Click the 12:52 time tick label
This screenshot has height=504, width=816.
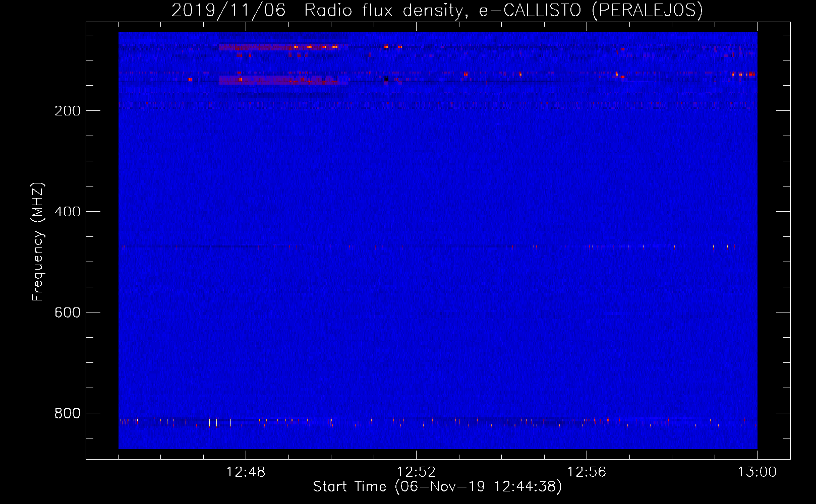coord(417,472)
